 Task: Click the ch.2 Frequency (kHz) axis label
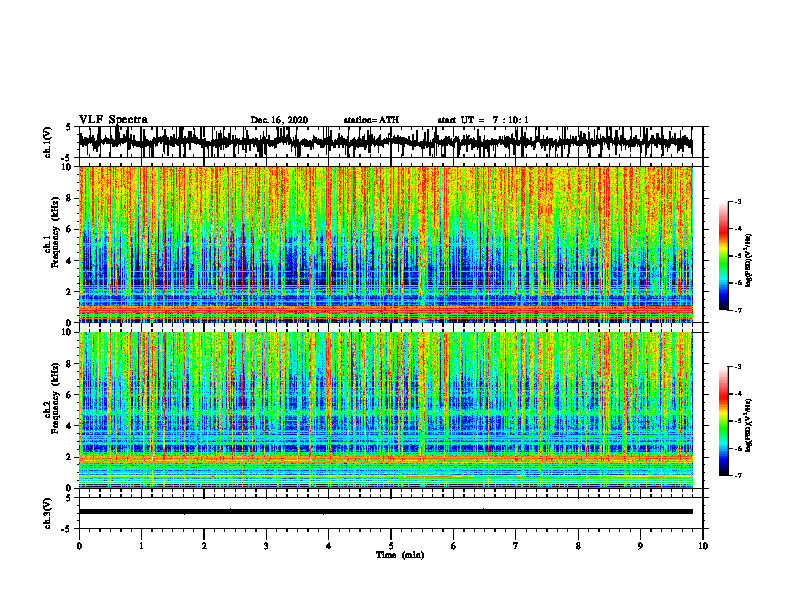pyautogui.click(x=52, y=398)
